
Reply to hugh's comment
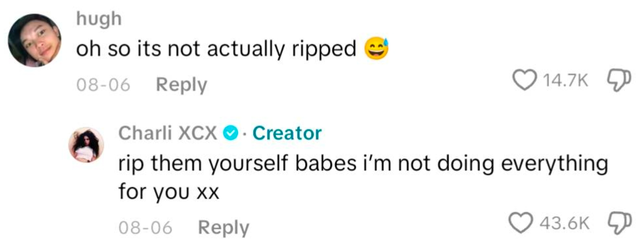181,85
